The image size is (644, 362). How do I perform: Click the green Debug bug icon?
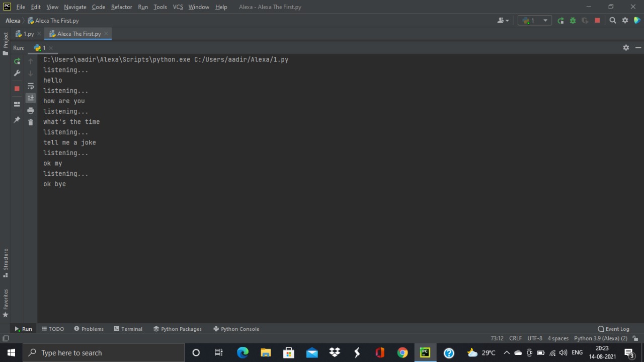tap(573, 21)
